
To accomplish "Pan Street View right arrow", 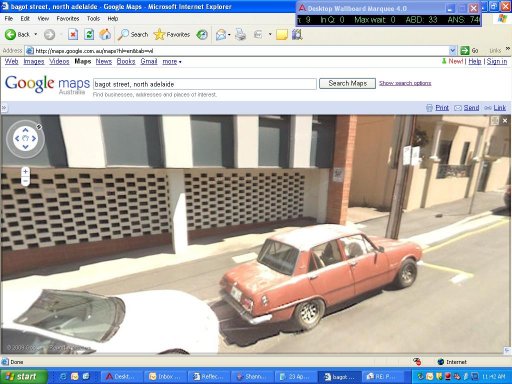I will click(x=34, y=138).
